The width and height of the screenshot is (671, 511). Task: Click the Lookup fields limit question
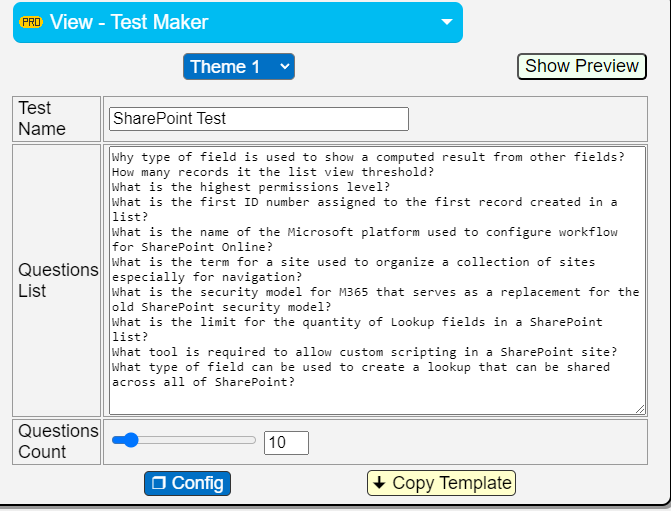point(357,329)
